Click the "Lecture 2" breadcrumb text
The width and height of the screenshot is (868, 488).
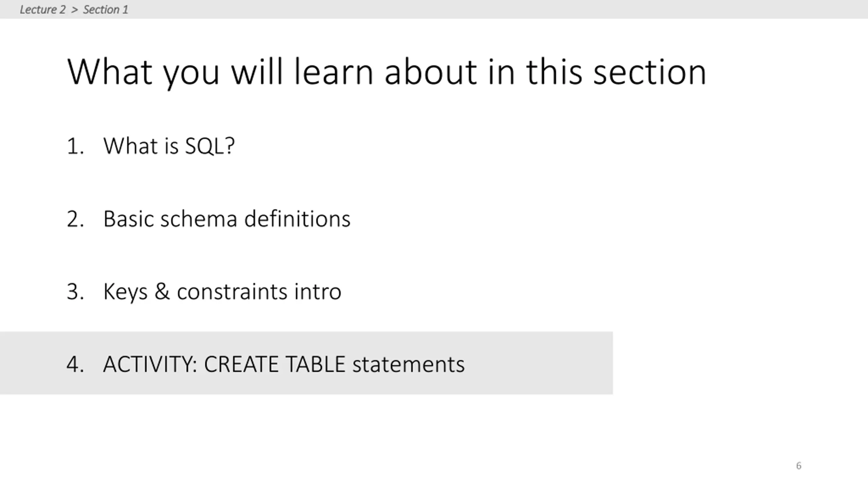tap(43, 9)
